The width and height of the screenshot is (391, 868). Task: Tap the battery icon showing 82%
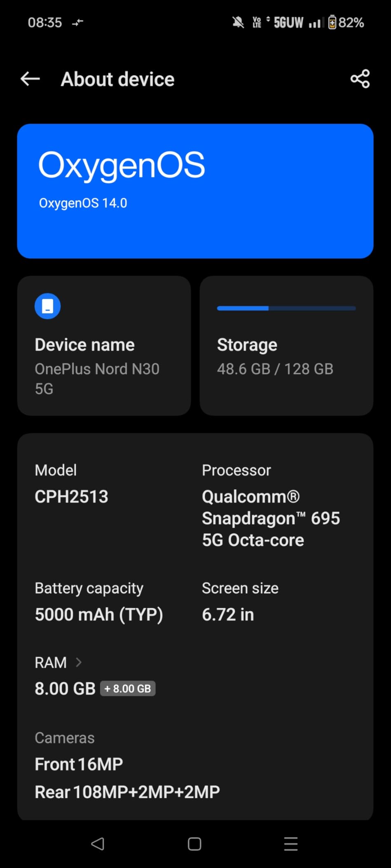pos(332,23)
